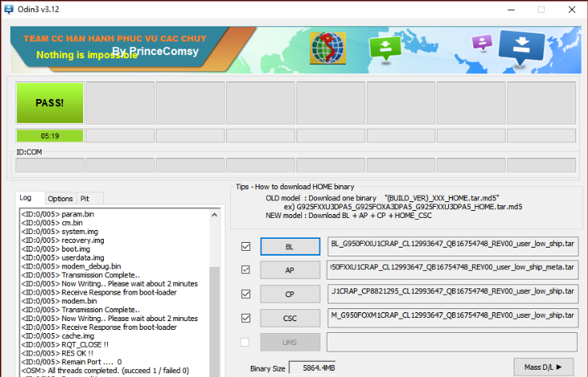
Task: Click the BL file path field
Action: (x=453, y=247)
